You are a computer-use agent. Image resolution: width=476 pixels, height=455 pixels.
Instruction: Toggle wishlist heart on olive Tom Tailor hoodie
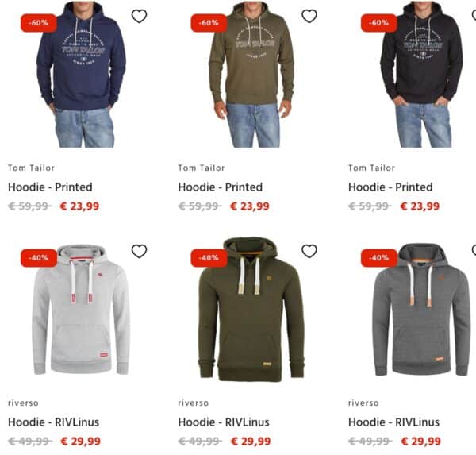click(309, 16)
